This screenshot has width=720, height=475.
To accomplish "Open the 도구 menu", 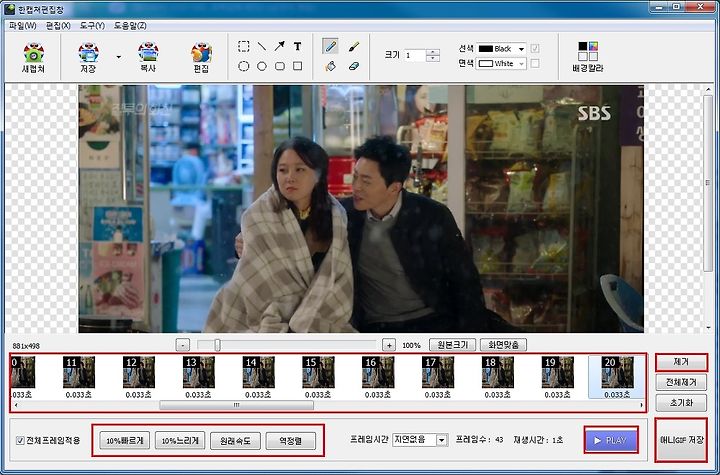I will click(92, 26).
